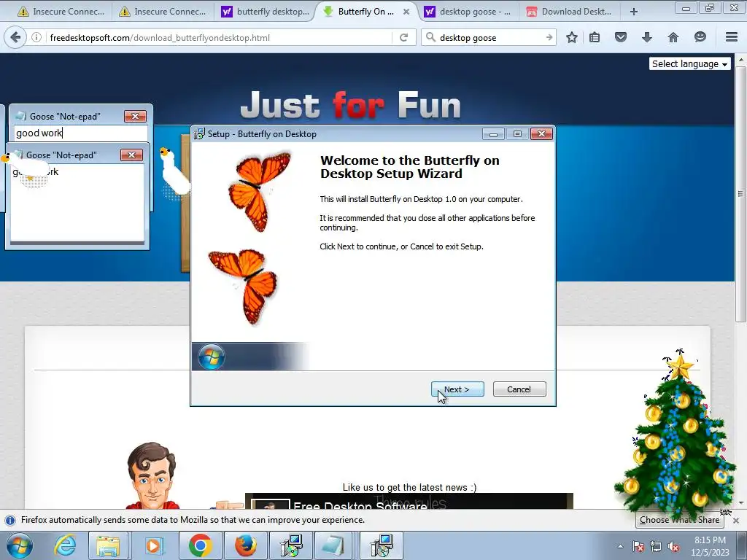Viewport: 747px width, 560px height.
Task: Close the back Goose Not-epad window
Action: click(x=135, y=116)
